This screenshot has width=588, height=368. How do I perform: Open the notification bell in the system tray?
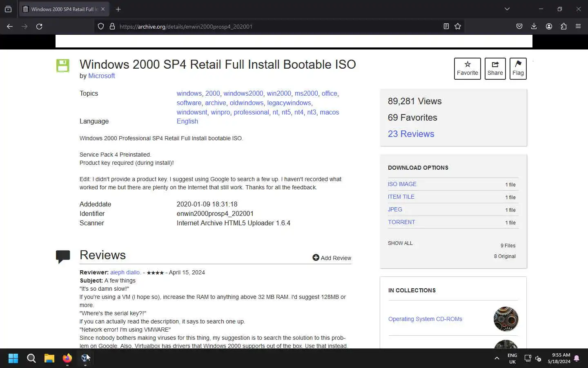tap(577, 358)
